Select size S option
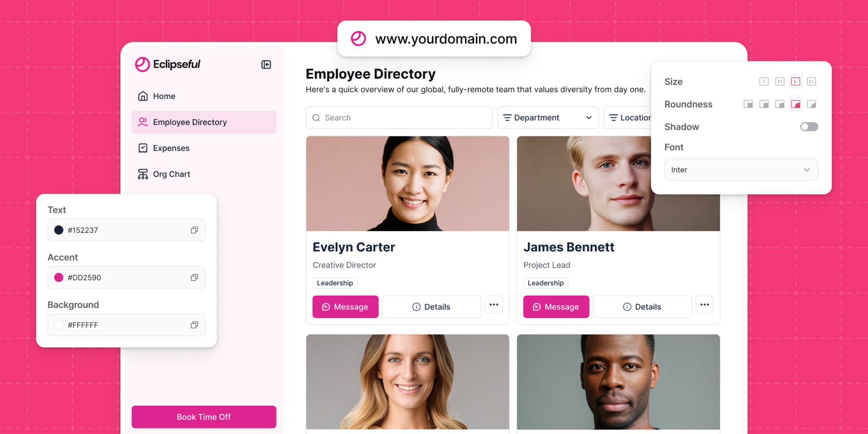Image resolution: width=868 pixels, height=434 pixels. point(764,82)
